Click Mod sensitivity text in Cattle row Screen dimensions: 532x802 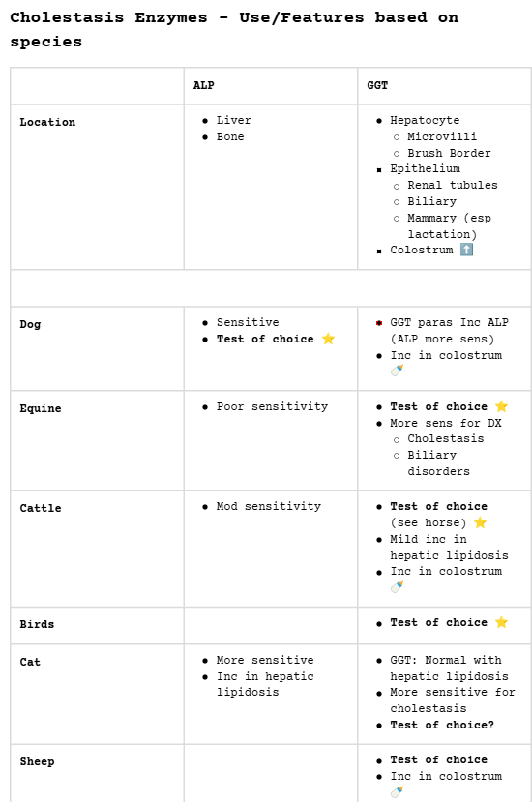pos(269,506)
